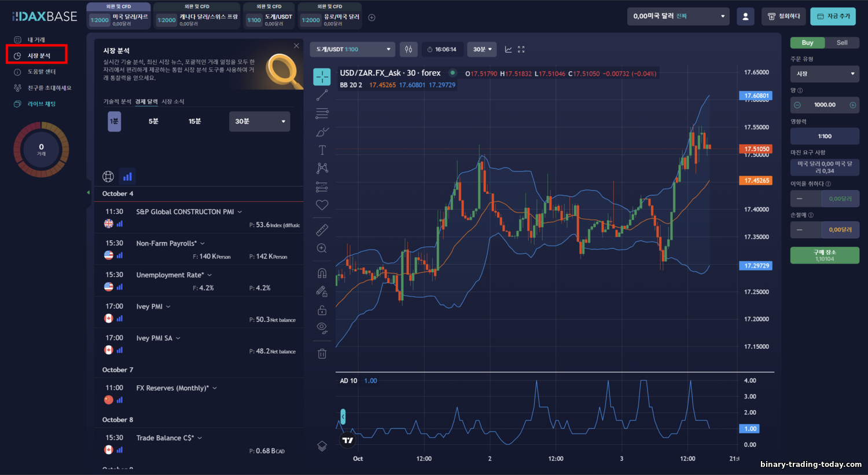Image resolution: width=868 pixels, height=475 pixels.
Task: Expand Non-Farm Payrolls event details
Action: [202, 243]
